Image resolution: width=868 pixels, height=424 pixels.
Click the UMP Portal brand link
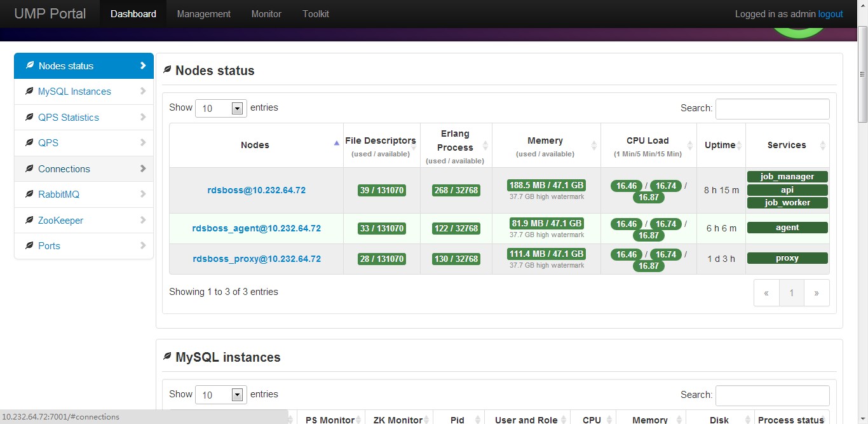50,14
